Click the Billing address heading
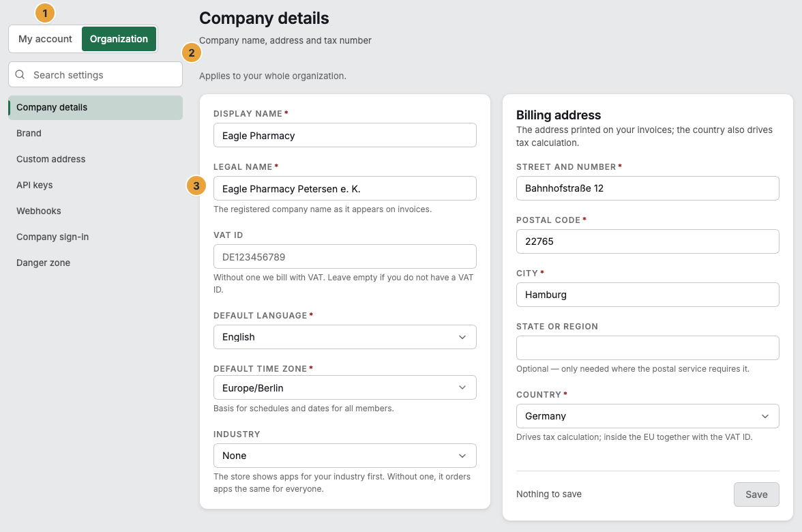802x532 pixels. tap(559, 115)
